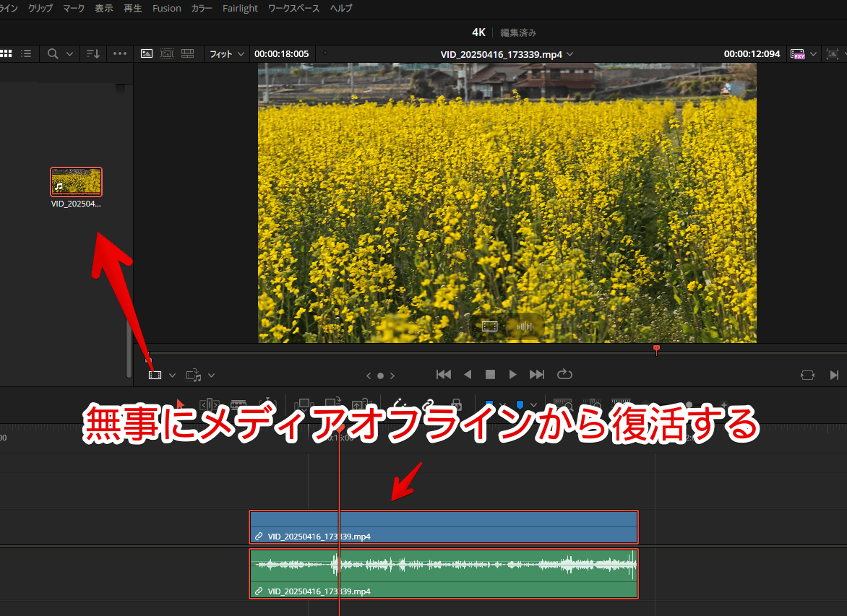Switch media pool to list view
This screenshot has width=847, height=616.
[x=26, y=53]
